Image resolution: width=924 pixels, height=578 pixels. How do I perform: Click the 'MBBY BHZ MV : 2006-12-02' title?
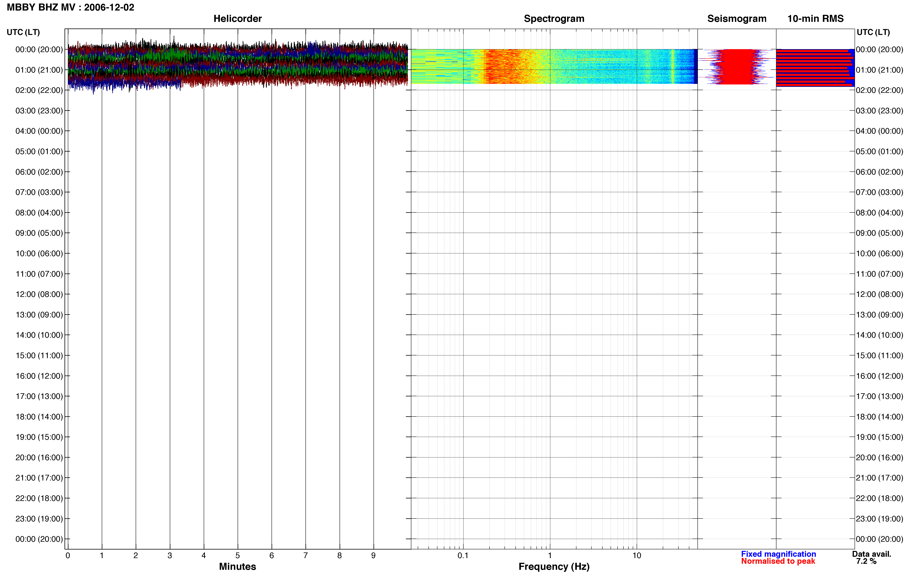[x=71, y=7]
